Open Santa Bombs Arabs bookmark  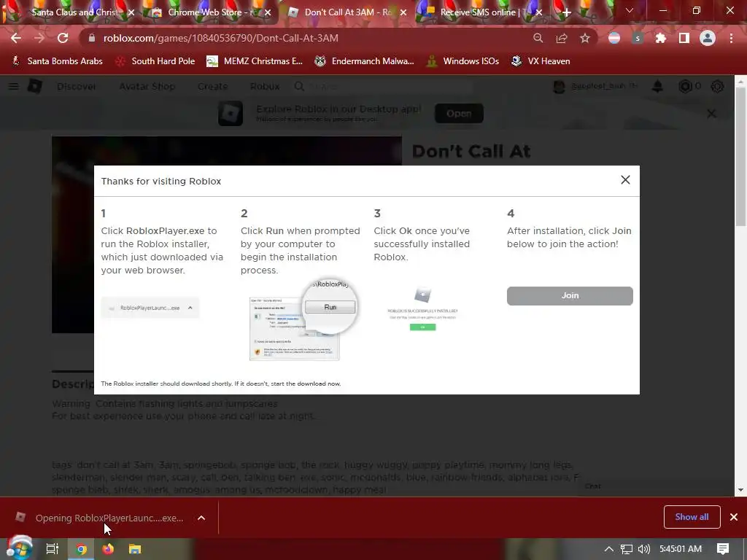[57, 61]
